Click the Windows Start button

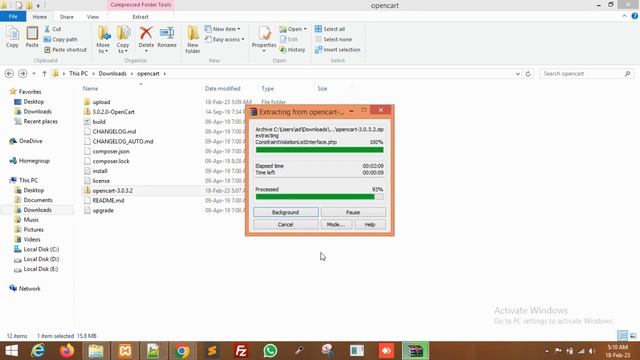point(11,351)
